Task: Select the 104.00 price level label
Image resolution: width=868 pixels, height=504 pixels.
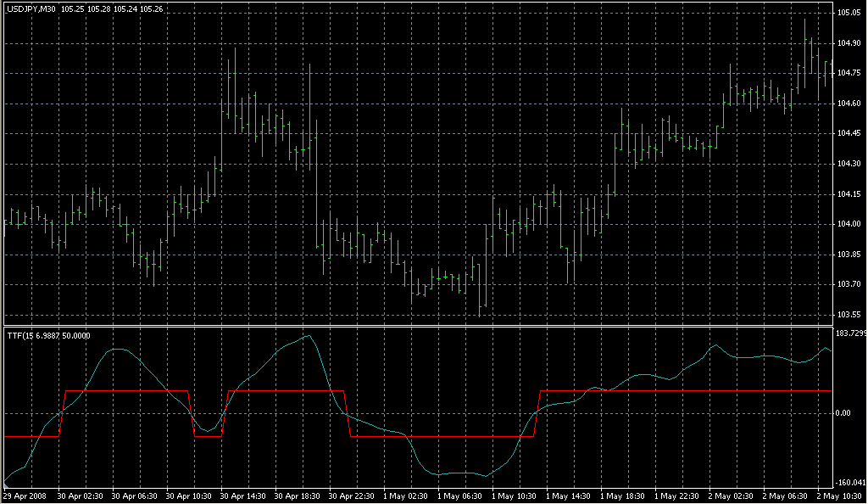Action: (850, 224)
